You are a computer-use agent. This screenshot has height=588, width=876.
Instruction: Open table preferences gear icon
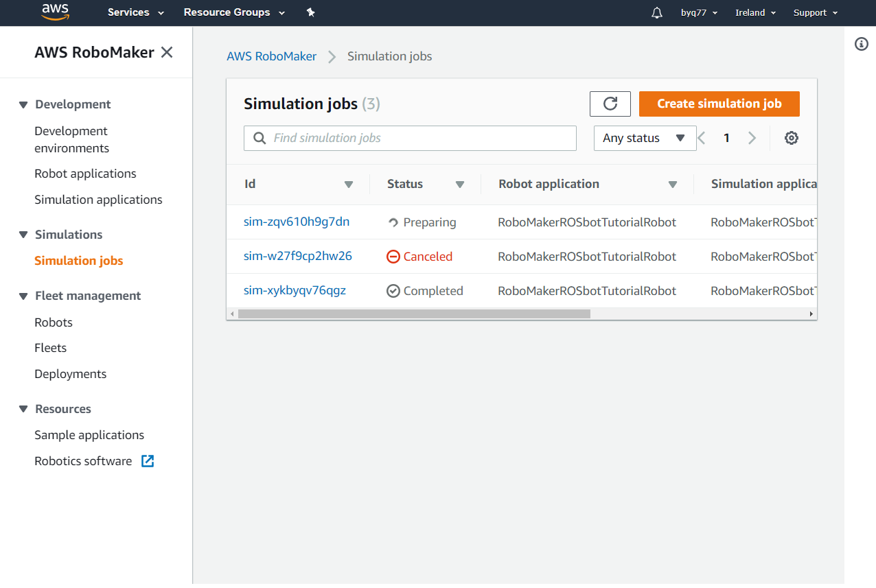[x=792, y=138]
